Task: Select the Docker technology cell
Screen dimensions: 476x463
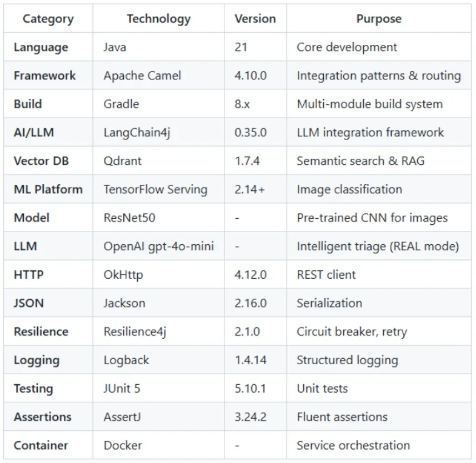Action: click(122, 445)
